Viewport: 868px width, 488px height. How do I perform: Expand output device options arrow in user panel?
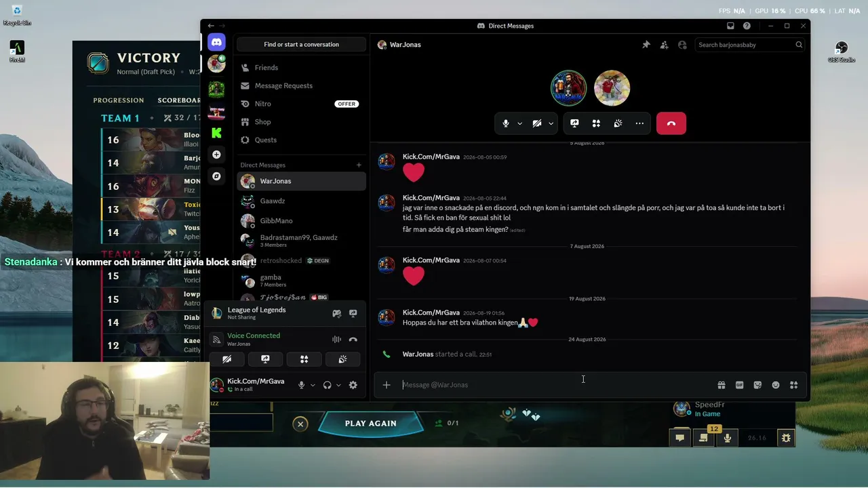tap(338, 385)
